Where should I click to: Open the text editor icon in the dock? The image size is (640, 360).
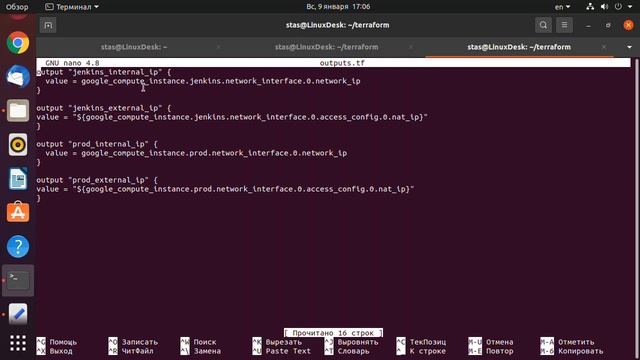pos(18,314)
